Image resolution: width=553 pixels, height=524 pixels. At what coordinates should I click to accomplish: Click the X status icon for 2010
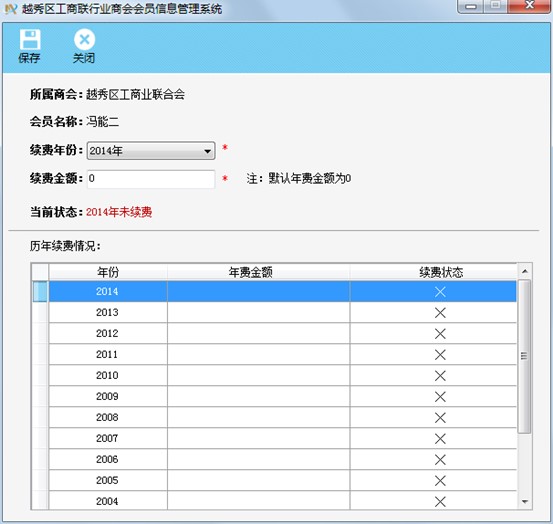tap(440, 376)
